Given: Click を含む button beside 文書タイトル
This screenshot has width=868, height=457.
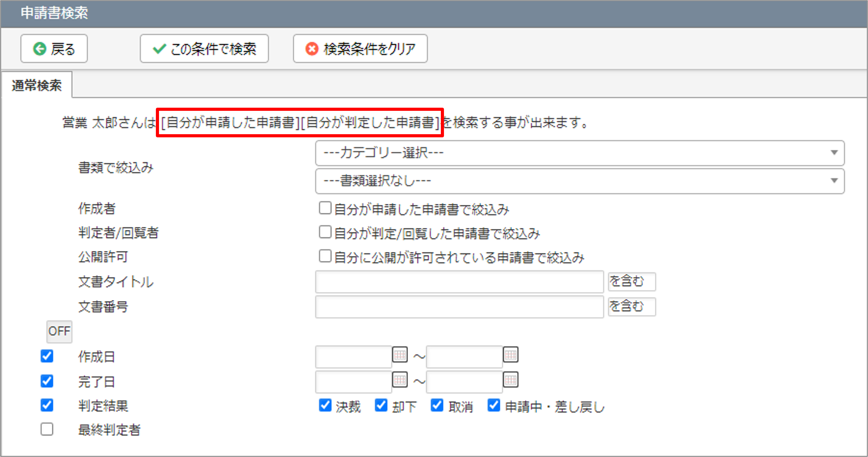Looking at the screenshot, I should pos(632,281).
